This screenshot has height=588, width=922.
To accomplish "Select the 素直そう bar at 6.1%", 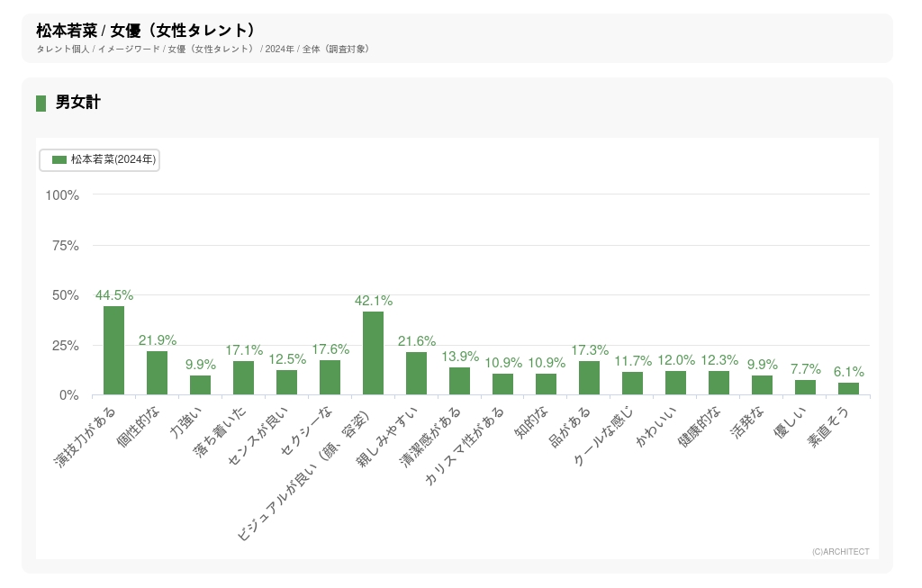I will pos(848,389).
